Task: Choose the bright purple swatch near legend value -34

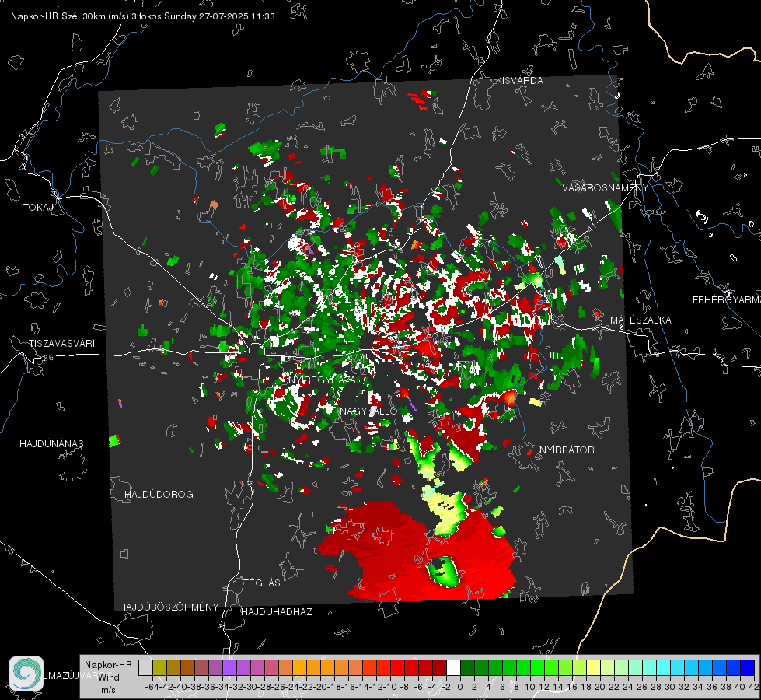Action: [x=229, y=667]
